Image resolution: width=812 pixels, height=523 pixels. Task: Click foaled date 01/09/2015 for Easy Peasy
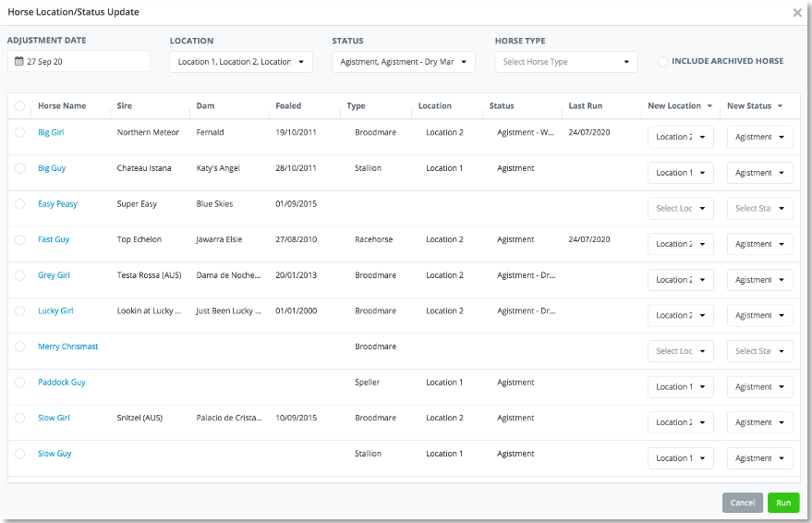click(x=297, y=204)
